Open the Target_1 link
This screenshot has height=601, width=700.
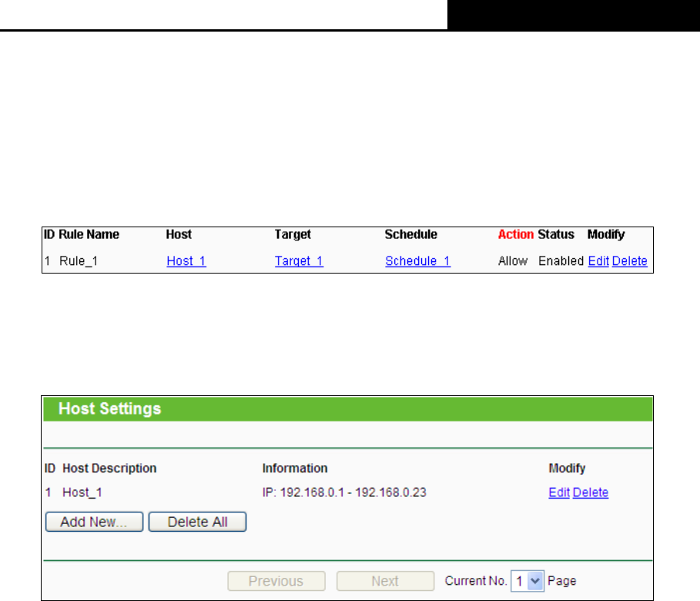click(x=299, y=261)
